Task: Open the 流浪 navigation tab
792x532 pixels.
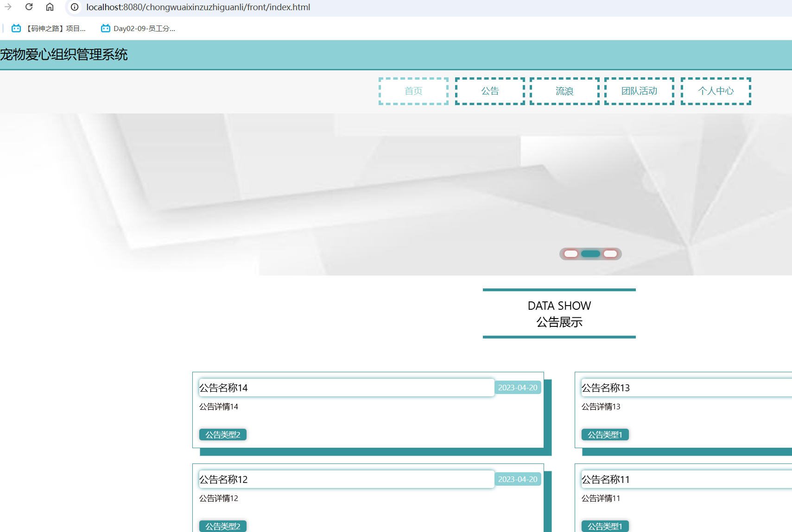Action: click(x=564, y=91)
